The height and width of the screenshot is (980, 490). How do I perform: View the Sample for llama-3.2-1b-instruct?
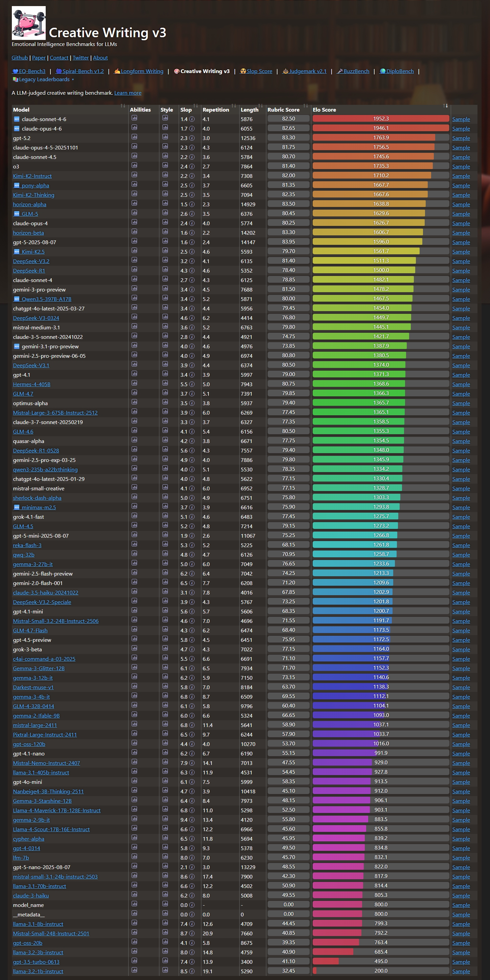pyautogui.click(x=461, y=971)
